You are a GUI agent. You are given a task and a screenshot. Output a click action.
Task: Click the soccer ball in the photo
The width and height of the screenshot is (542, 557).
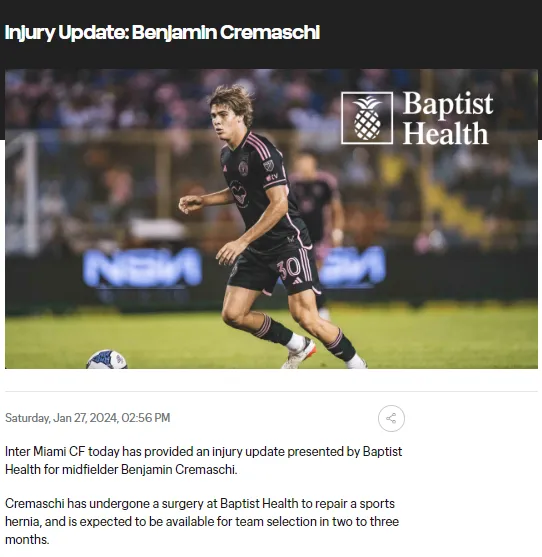(x=107, y=359)
